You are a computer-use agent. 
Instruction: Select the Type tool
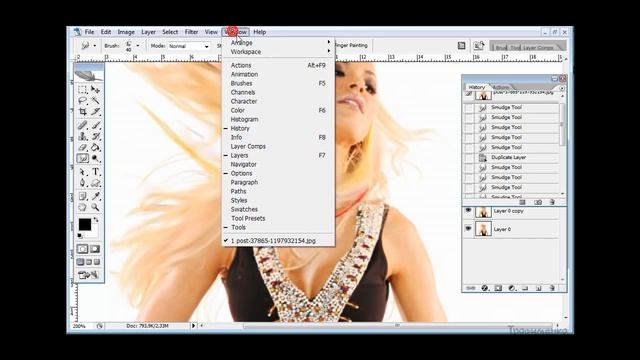pyautogui.click(x=96, y=172)
